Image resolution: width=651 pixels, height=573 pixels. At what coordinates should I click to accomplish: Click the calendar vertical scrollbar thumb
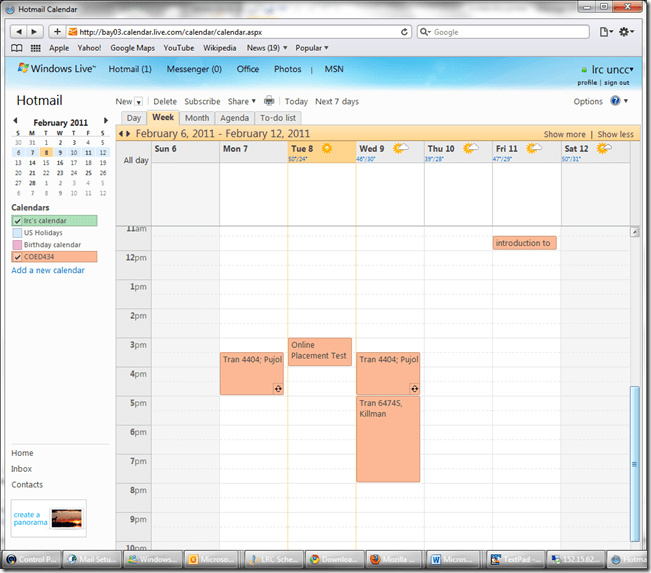(x=634, y=464)
